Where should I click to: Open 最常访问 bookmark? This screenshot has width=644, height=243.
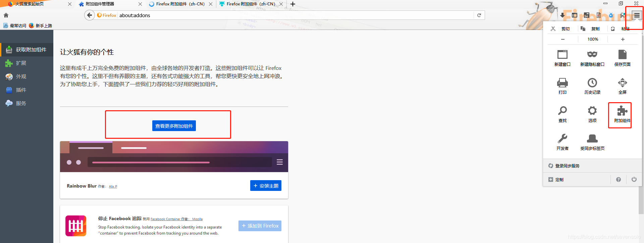14,26
